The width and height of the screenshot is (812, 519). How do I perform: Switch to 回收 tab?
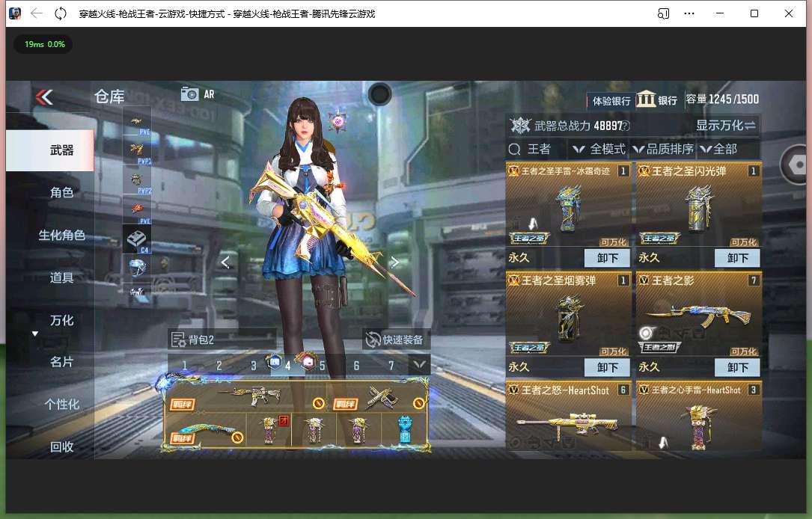[61, 446]
